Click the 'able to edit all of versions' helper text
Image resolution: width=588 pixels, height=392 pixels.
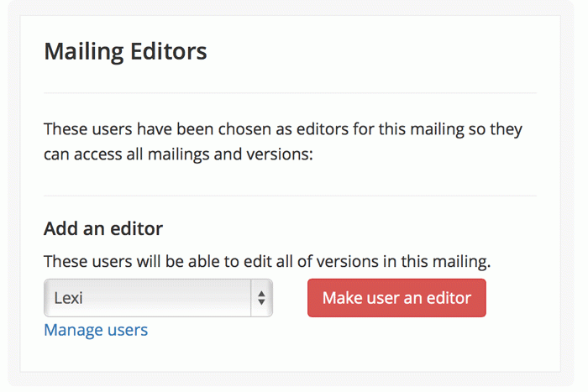(x=267, y=261)
